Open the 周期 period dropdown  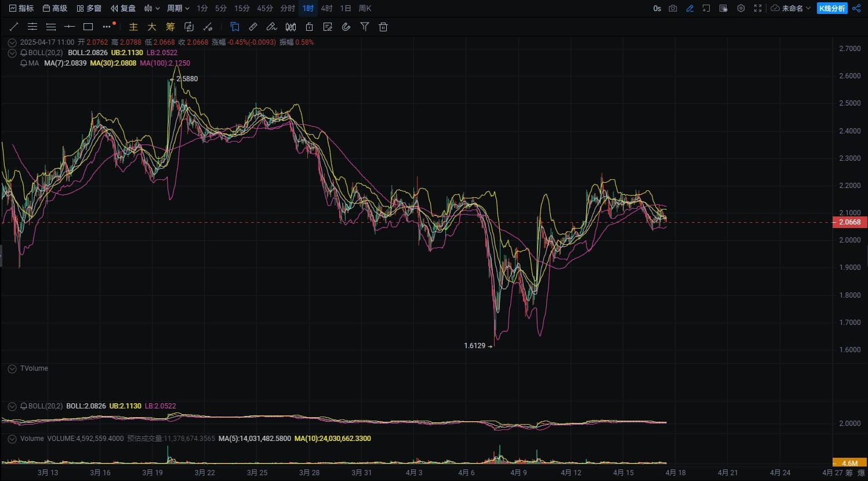click(178, 8)
